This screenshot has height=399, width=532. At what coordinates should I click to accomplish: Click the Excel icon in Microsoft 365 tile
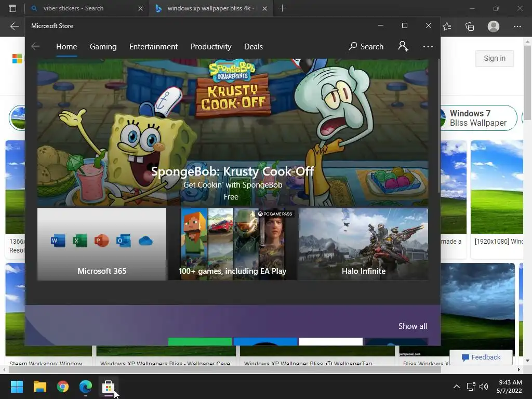coord(79,241)
